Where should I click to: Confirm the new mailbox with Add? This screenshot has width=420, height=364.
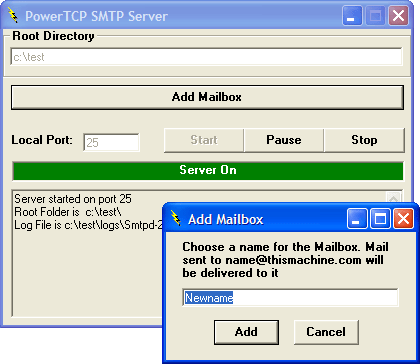(246, 332)
